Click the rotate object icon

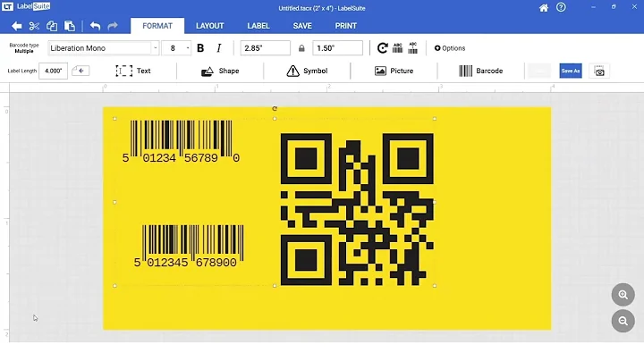tap(383, 48)
